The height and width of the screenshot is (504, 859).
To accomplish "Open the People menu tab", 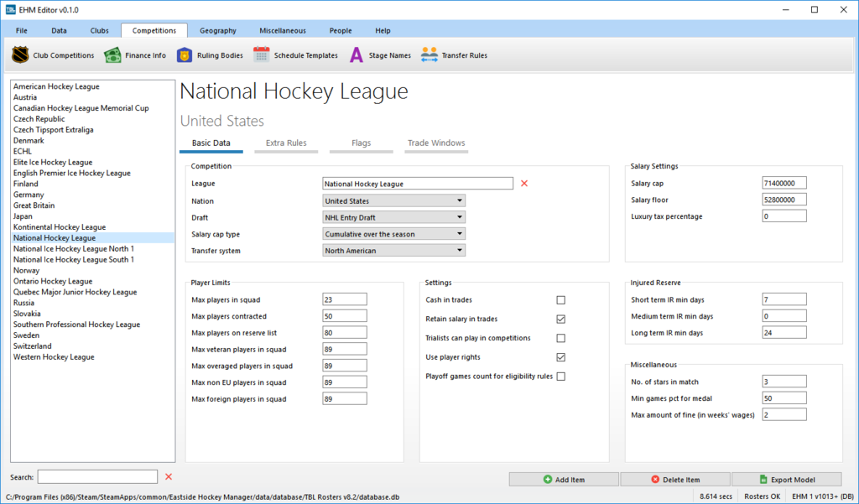I will click(341, 31).
